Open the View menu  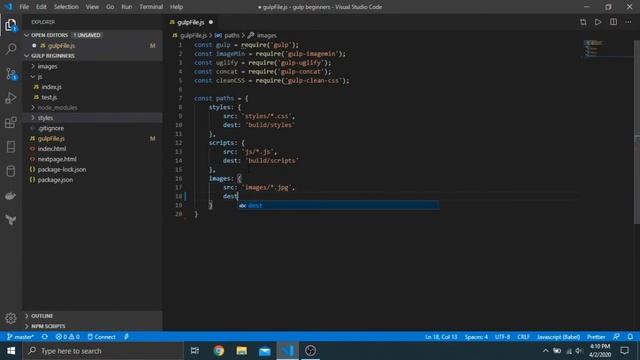[92, 7]
